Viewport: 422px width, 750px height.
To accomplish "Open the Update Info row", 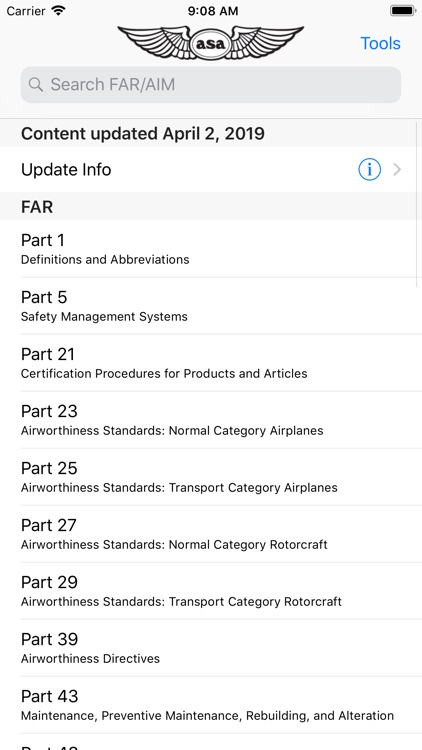I will tap(211, 169).
